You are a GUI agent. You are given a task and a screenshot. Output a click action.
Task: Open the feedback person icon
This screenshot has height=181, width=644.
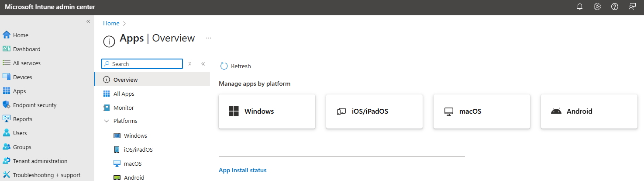(632, 7)
